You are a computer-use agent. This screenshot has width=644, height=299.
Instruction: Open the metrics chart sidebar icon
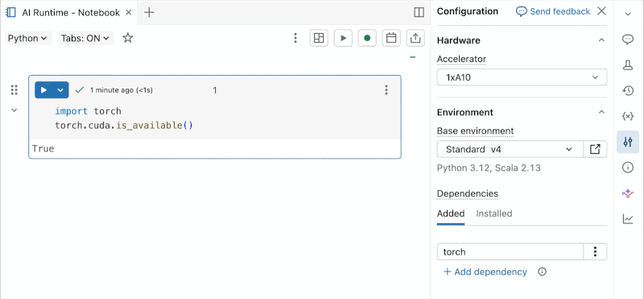(628, 218)
